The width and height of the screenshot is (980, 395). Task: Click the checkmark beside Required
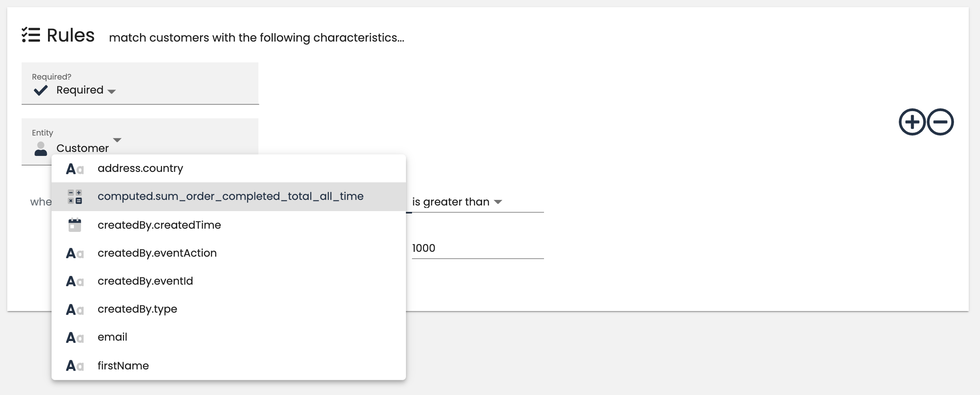pos(41,90)
